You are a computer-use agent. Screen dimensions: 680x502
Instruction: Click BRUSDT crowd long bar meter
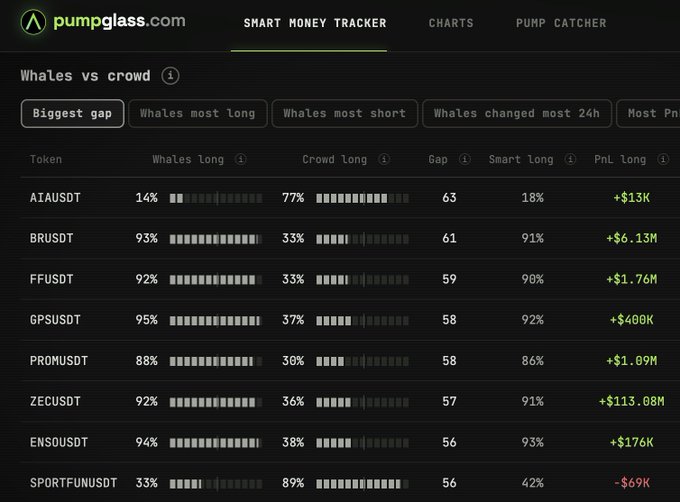[x=363, y=239]
